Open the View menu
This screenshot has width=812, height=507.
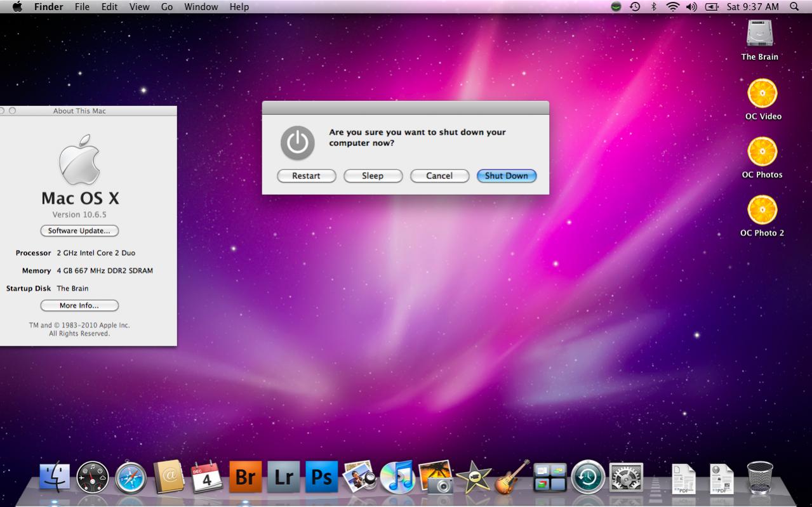click(x=139, y=6)
